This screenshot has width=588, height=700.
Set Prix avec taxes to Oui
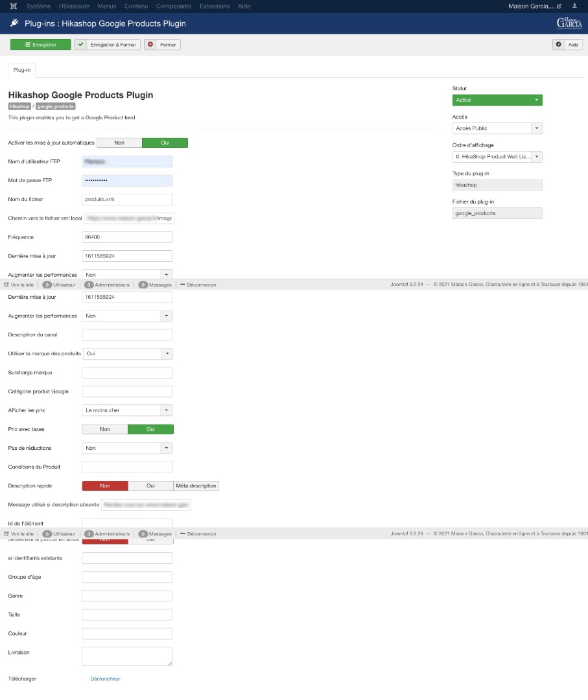[150, 429]
